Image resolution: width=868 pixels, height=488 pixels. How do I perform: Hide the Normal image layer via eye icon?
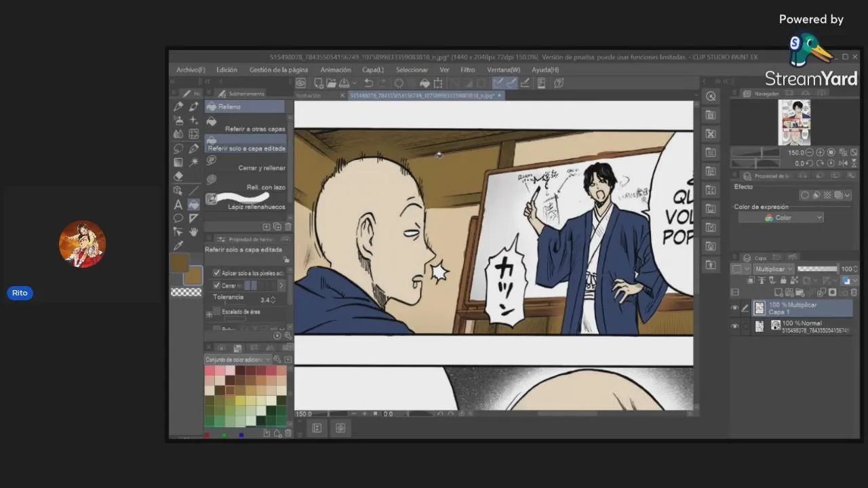(x=734, y=326)
